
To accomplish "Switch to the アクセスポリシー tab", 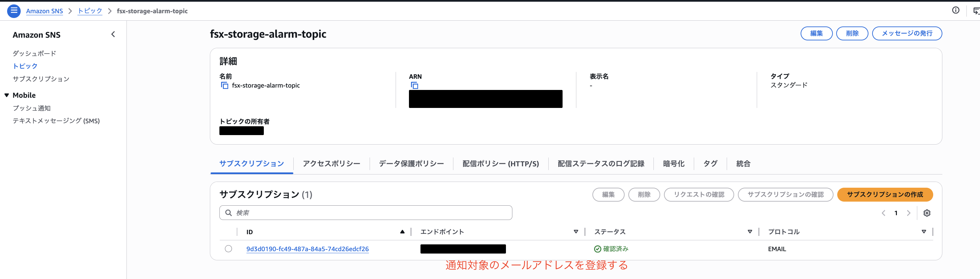I will [331, 164].
